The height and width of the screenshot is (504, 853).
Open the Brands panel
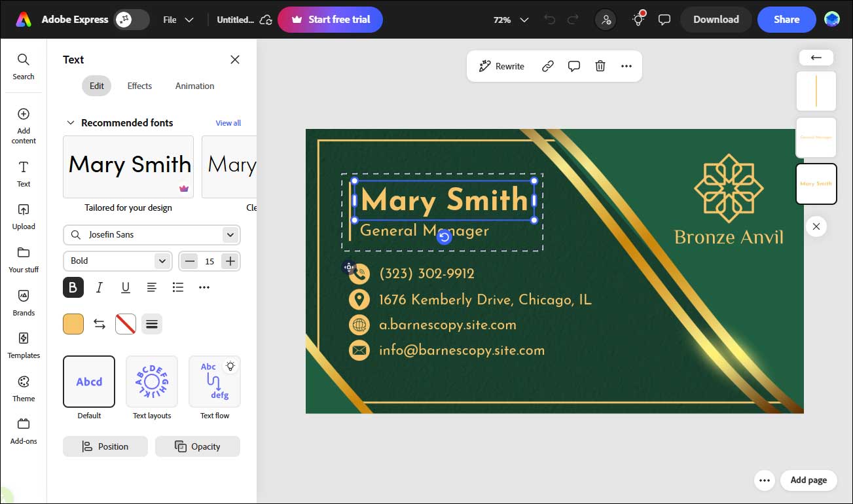(x=24, y=303)
